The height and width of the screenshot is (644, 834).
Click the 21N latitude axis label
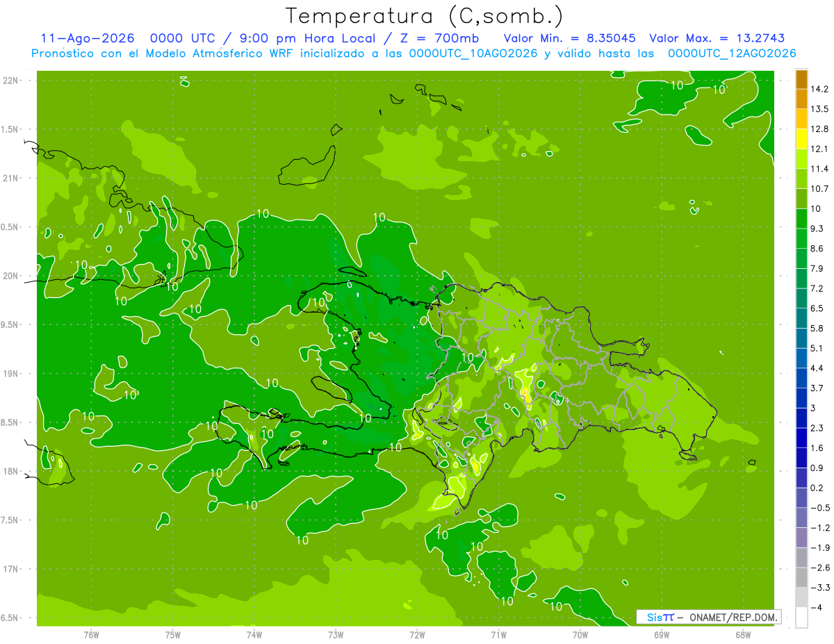11,178
